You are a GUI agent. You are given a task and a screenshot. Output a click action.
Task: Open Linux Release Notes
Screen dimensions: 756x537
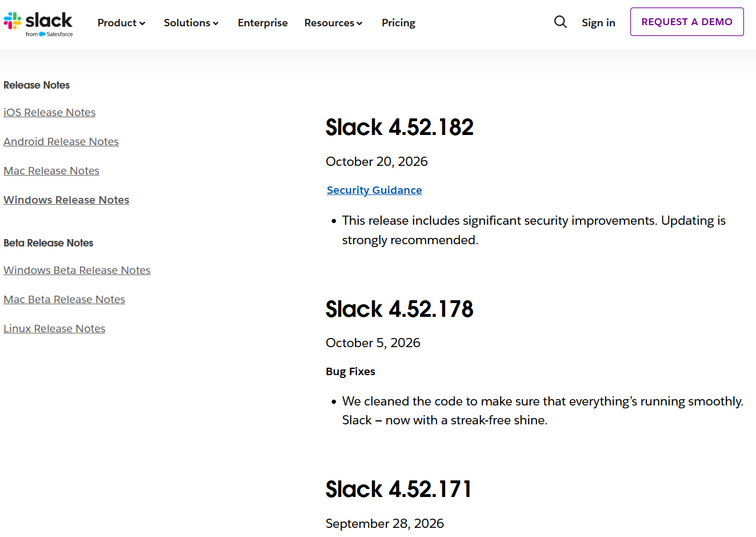pyautogui.click(x=54, y=329)
